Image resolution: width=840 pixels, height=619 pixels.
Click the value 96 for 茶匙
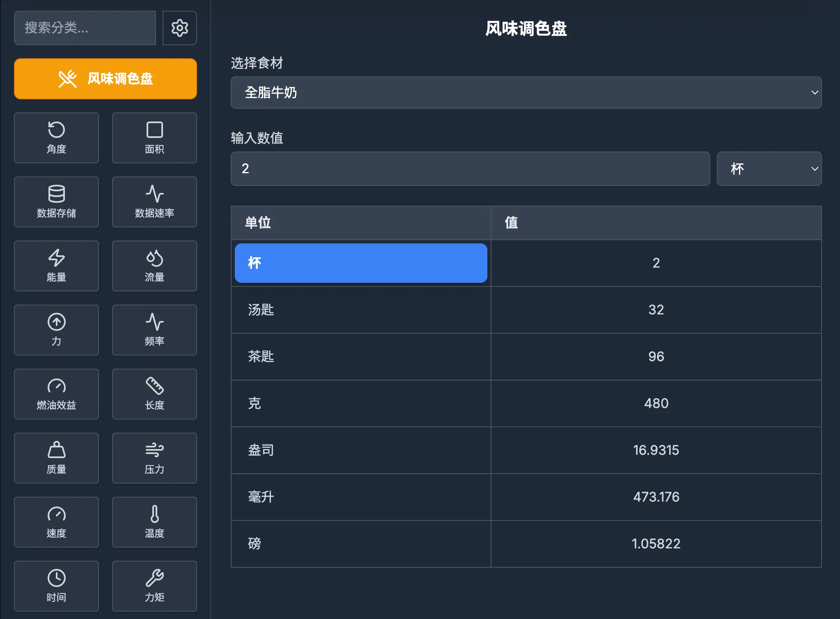(x=656, y=357)
